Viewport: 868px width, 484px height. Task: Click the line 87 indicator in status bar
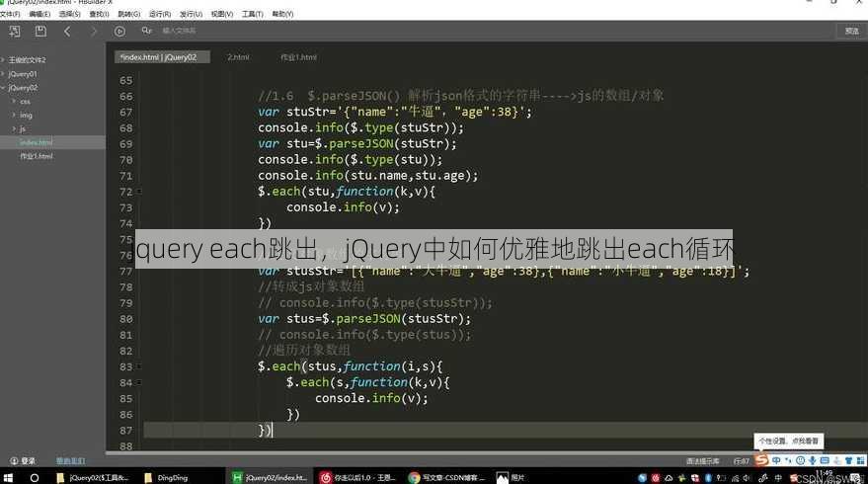tap(742, 460)
